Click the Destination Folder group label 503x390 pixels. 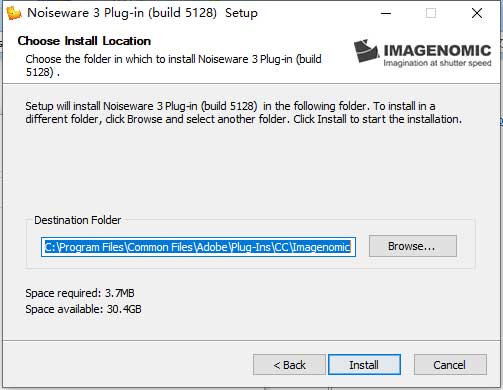(78, 220)
